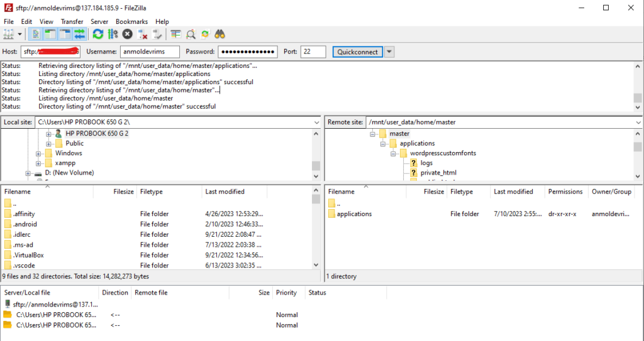This screenshot has height=341, width=644.
Task: Disconnect from the currently visible server
Action: click(x=142, y=35)
